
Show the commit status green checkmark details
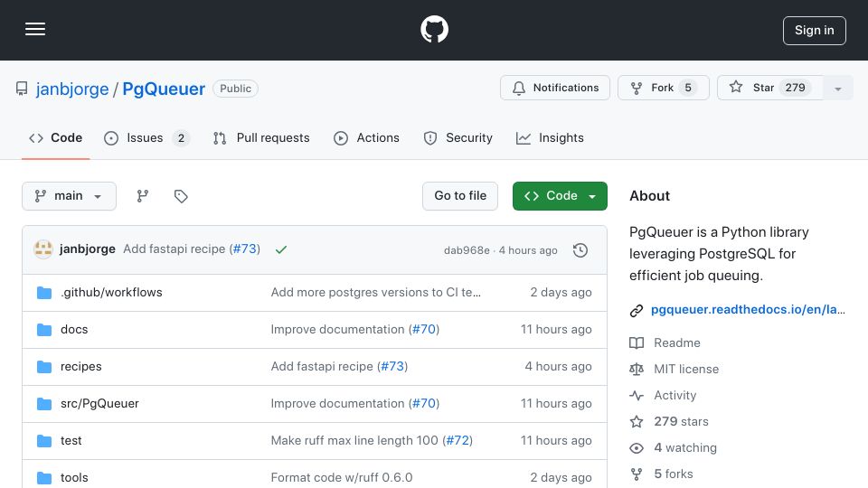tap(281, 249)
